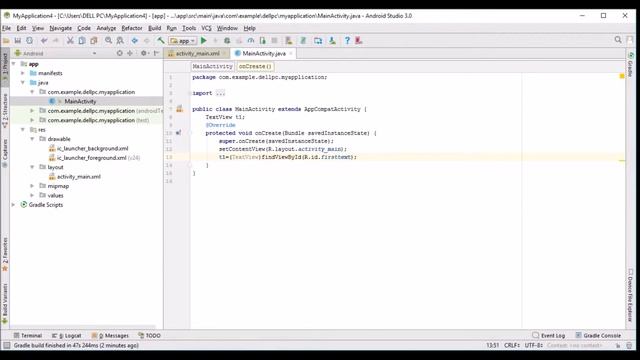Collapse the app module tree node
This screenshot has height=360, width=640.
pyautogui.click(x=13, y=64)
